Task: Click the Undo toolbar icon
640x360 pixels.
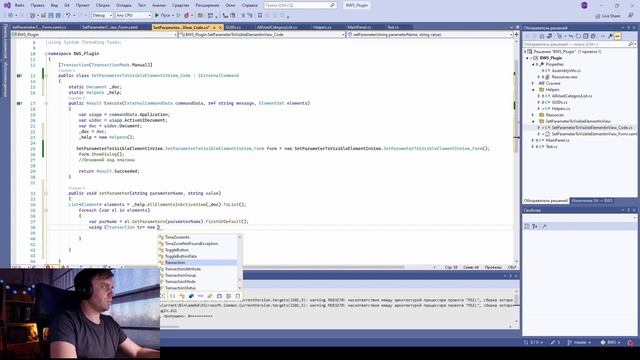Action: [x=69, y=15]
